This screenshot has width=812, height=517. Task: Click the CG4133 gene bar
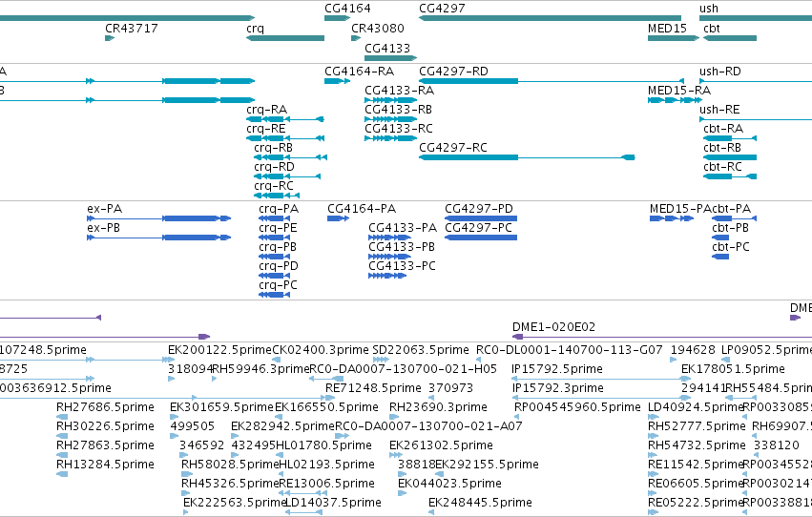[391, 58]
